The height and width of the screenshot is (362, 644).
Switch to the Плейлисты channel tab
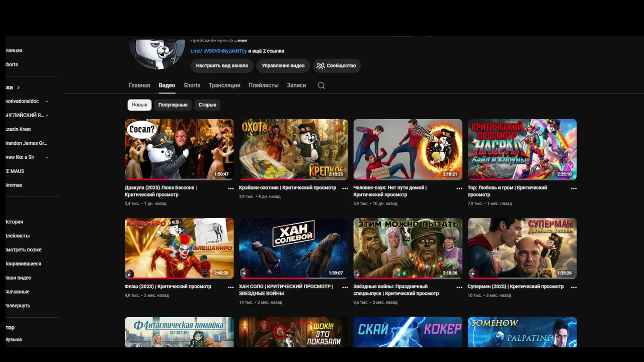(x=263, y=85)
